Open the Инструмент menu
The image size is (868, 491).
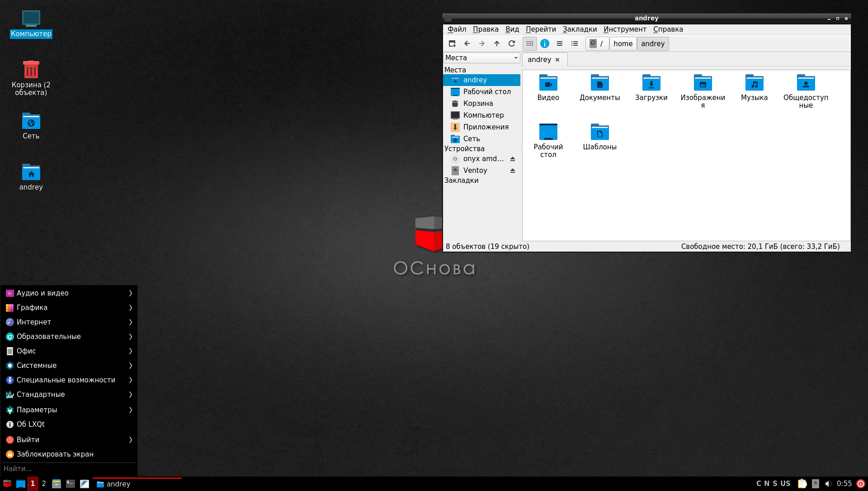(x=625, y=29)
